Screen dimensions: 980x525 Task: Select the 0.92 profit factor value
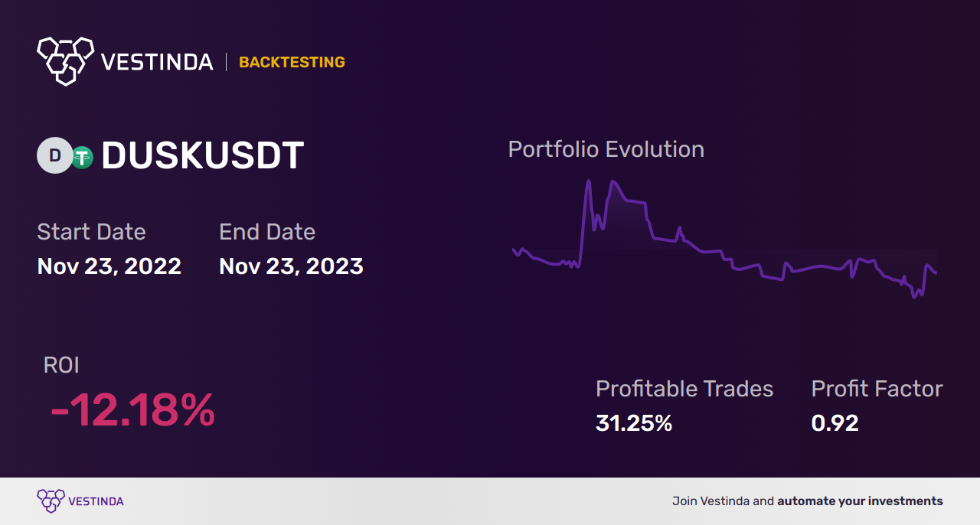coord(835,422)
